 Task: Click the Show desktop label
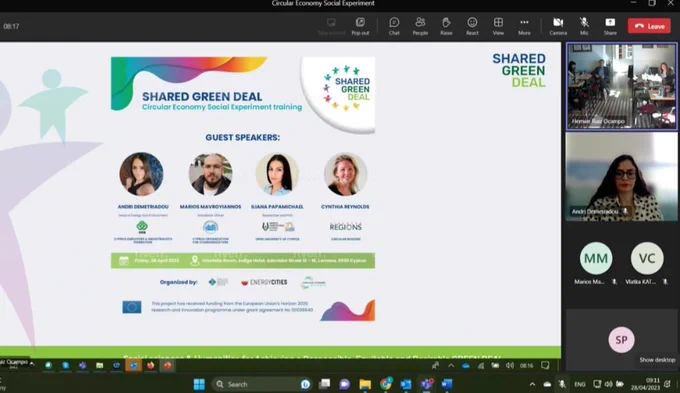[x=657, y=360]
